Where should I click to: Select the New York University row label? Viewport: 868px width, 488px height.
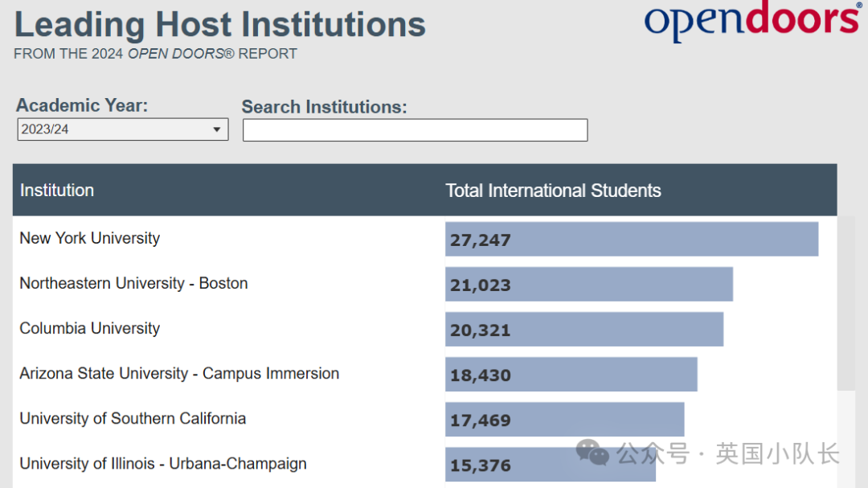click(90, 238)
